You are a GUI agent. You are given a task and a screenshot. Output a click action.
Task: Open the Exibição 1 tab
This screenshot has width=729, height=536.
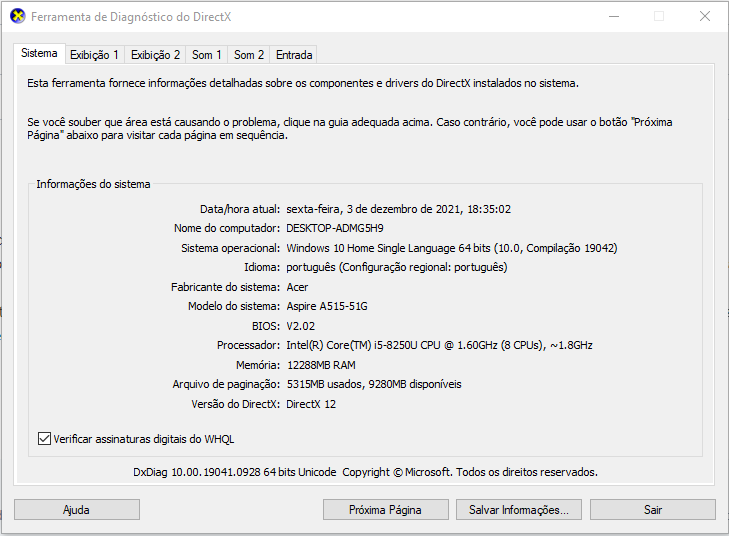94,55
